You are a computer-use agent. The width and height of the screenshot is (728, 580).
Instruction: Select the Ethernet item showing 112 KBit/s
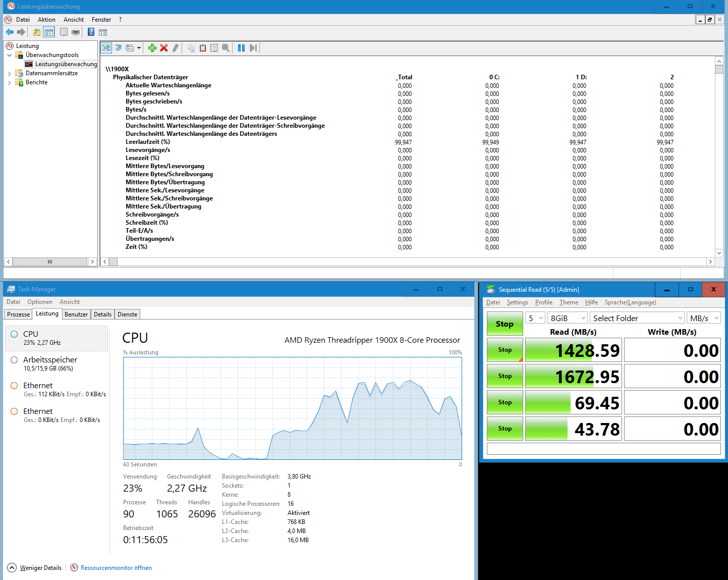(57, 390)
